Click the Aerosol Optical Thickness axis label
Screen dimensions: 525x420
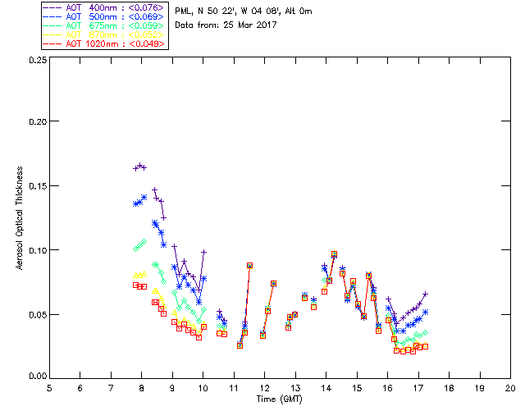point(20,218)
